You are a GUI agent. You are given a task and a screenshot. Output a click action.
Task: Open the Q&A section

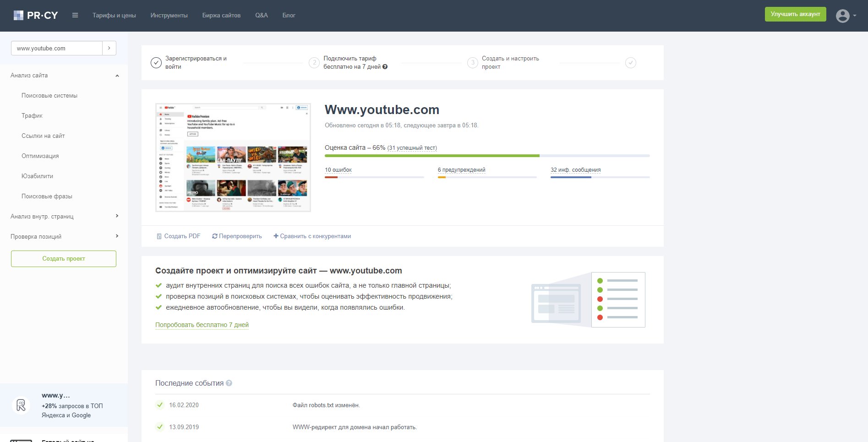(x=262, y=16)
